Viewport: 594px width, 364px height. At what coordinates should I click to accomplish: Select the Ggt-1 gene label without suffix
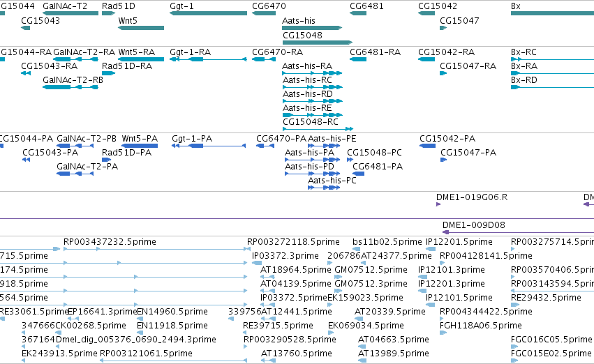point(182,6)
